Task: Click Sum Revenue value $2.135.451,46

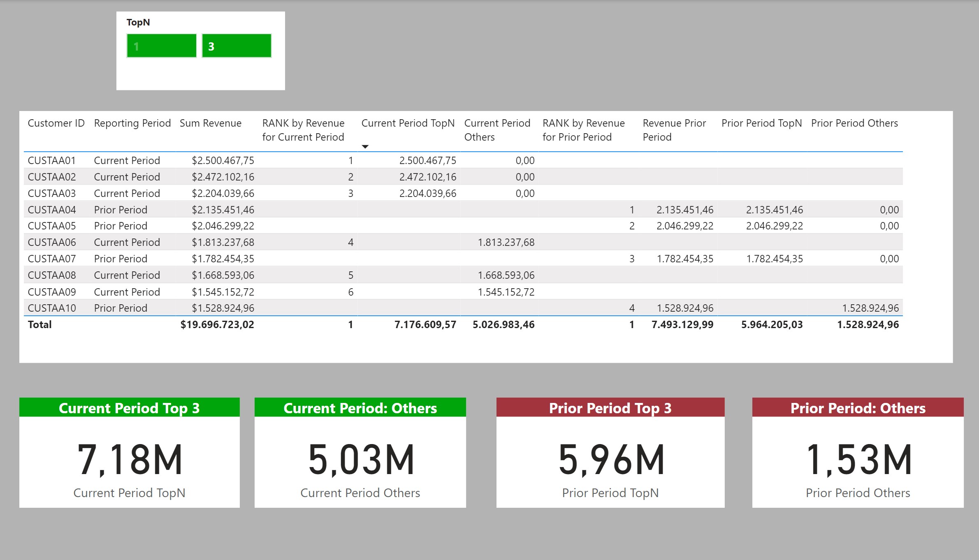Action: pyautogui.click(x=223, y=210)
